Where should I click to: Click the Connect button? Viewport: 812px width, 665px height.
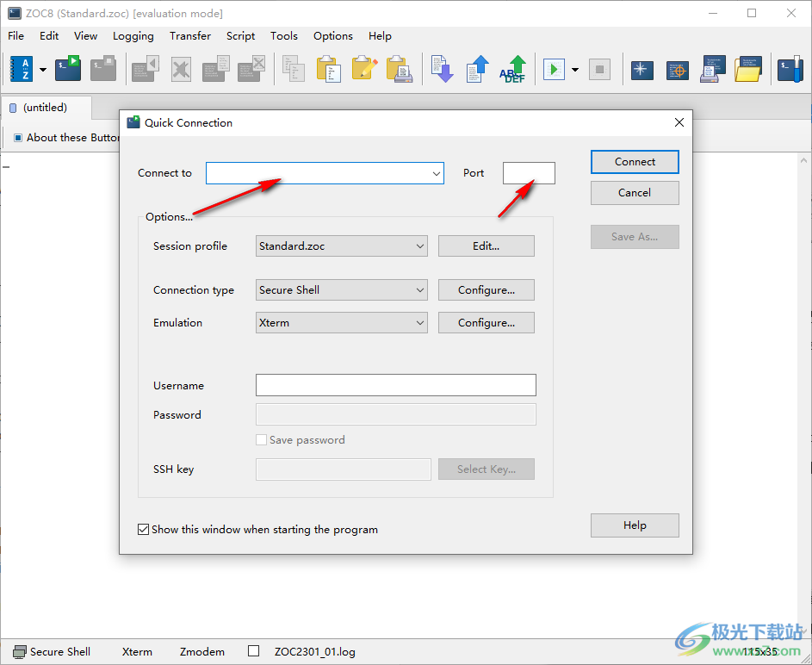pyautogui.click(x=635, y=162)
